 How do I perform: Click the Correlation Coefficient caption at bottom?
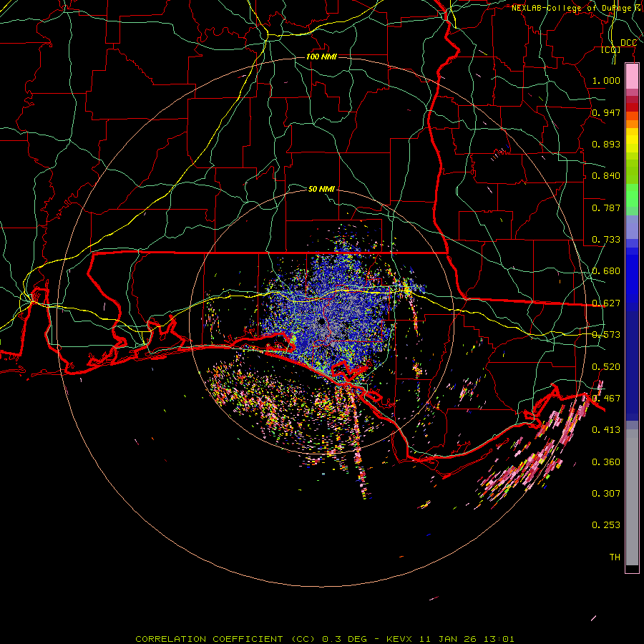[x=324, y=639]
